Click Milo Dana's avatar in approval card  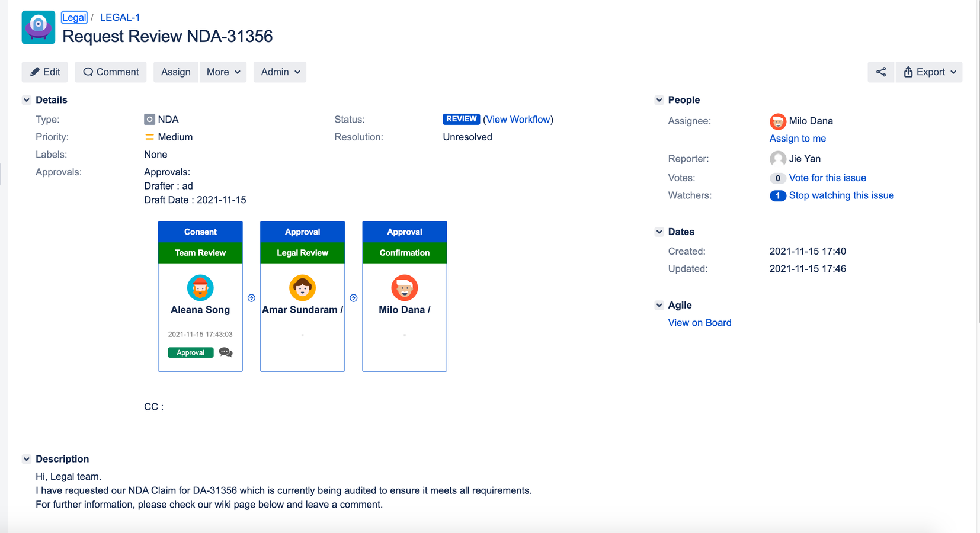point(405,288)
